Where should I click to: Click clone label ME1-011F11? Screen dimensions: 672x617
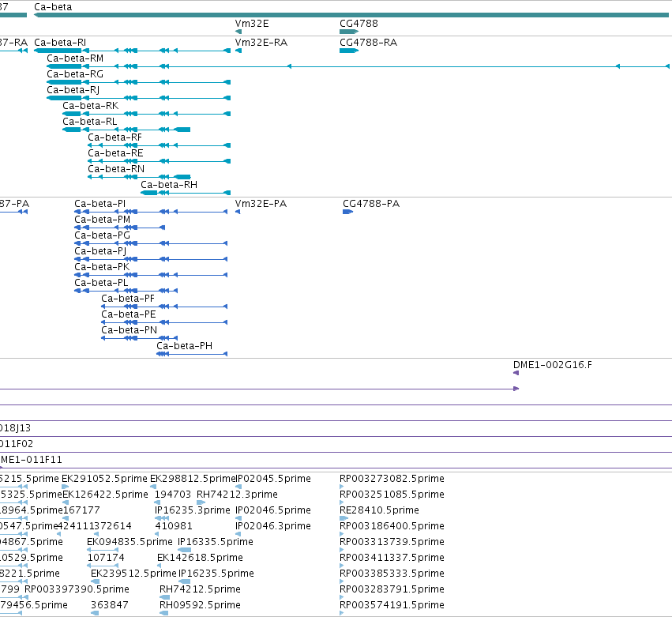tap(32, 460)
